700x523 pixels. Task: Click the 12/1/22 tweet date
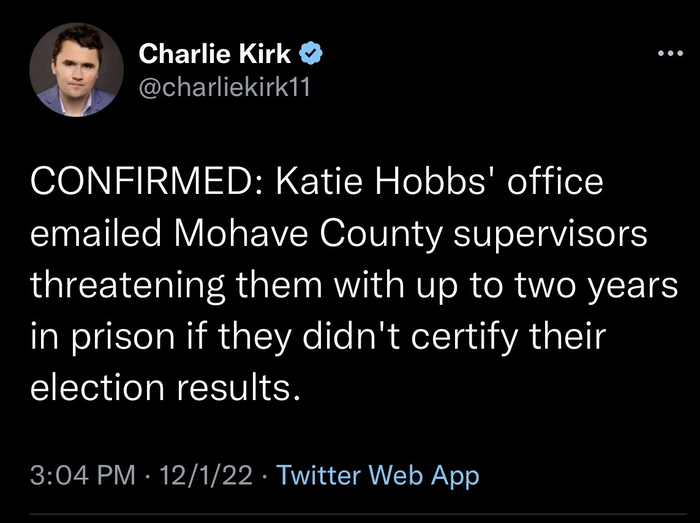click(206, 476)
